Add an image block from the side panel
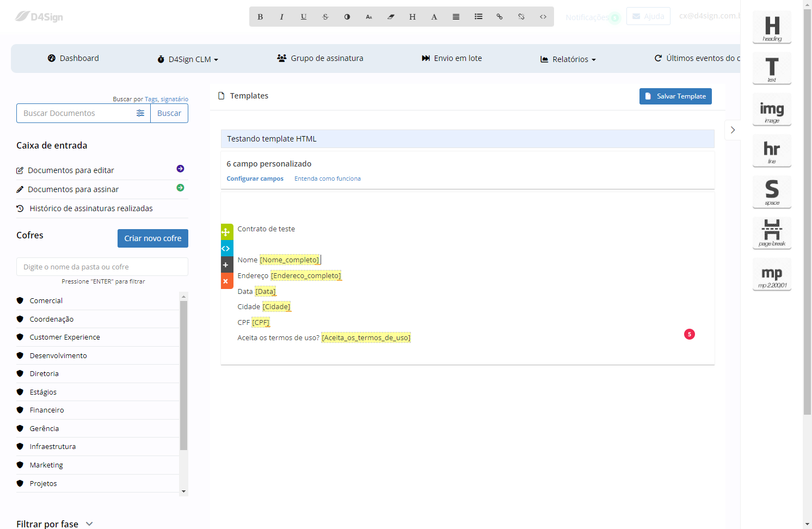The width and height of the screenshot is (812, 529). [772, 109]
